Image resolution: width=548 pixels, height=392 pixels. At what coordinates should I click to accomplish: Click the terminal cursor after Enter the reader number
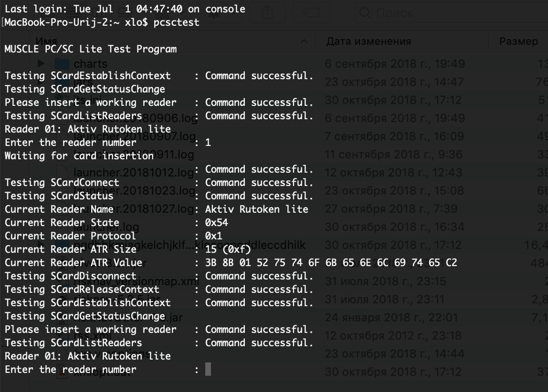click(x=208, y=369)
